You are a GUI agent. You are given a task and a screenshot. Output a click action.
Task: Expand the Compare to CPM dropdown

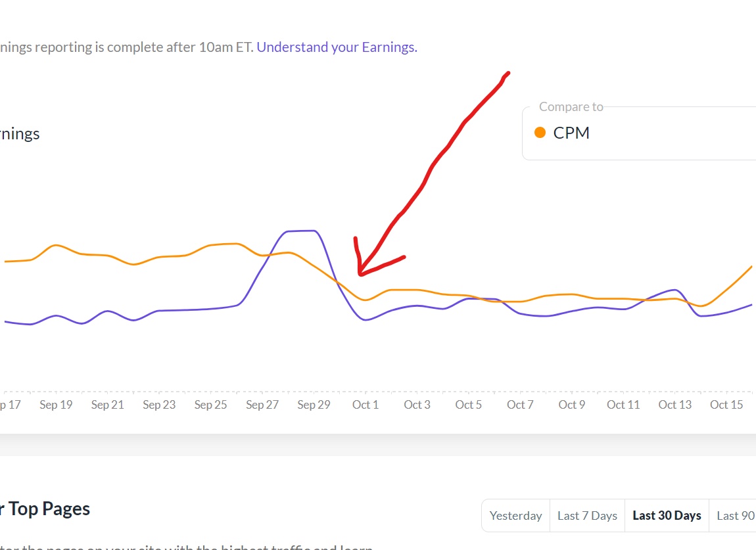pyautogui.click(x=639, y=133)
